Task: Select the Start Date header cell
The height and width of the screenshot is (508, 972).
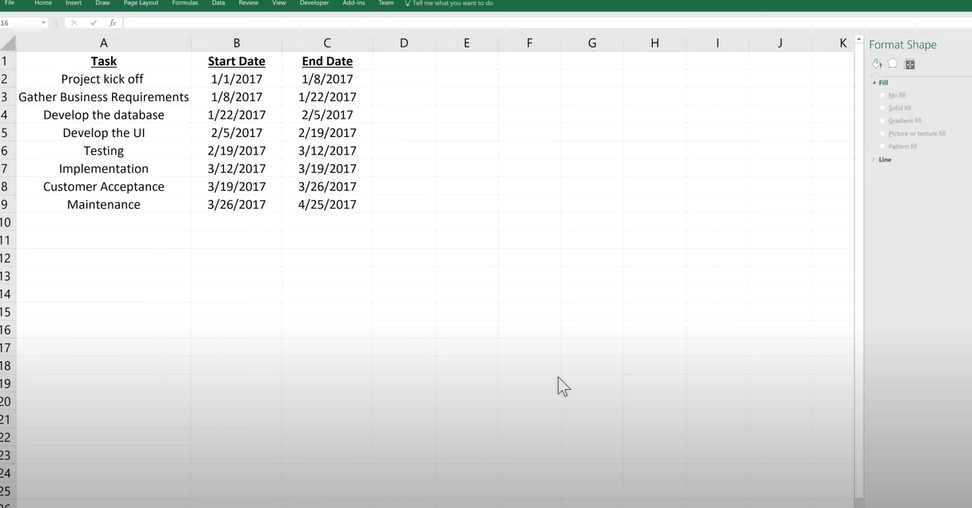Action: click(x=236, y=61)
